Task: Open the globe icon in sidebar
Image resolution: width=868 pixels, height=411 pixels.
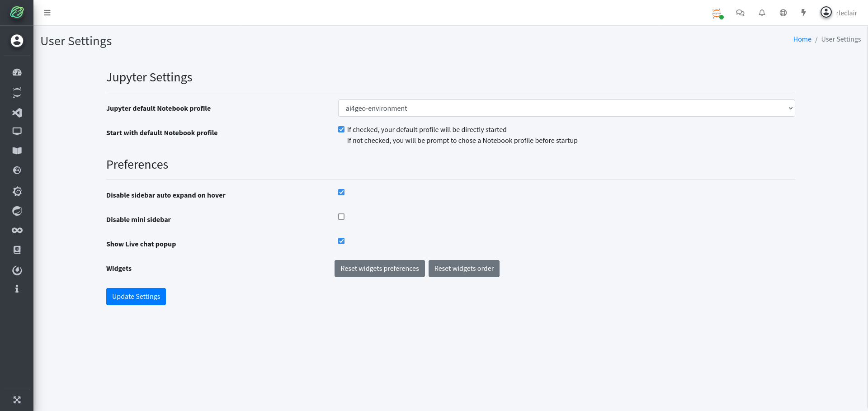Action: (x=17, y=170)
